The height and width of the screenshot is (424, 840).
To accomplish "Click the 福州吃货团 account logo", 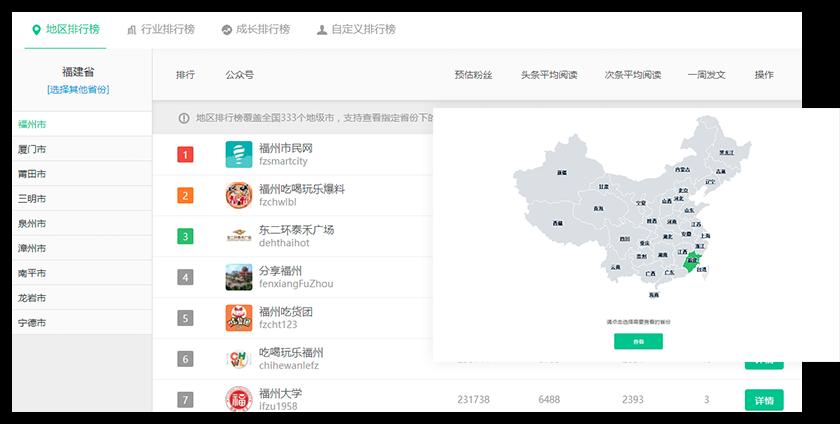I will [x=239, y=318].
